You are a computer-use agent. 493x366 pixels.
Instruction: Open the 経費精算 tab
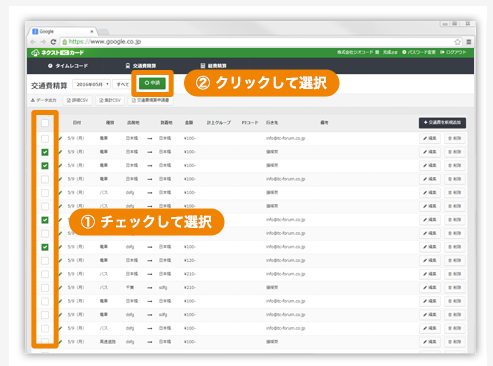213,66
